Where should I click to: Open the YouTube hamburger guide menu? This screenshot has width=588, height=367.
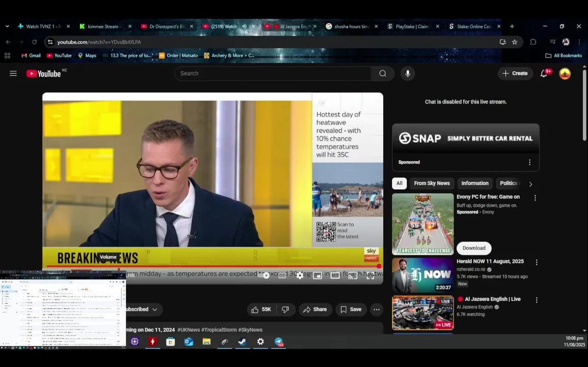pyautogui.click(x=13, y=73)
